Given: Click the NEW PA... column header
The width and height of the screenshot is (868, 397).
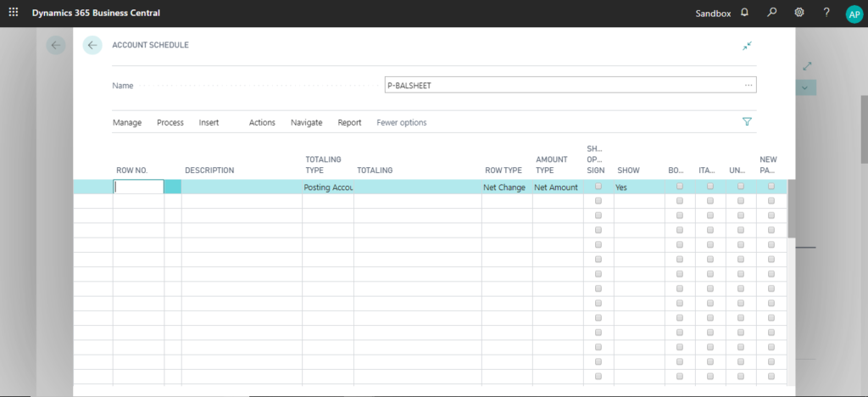Looking at the screenshot, I should click(768, 165).
